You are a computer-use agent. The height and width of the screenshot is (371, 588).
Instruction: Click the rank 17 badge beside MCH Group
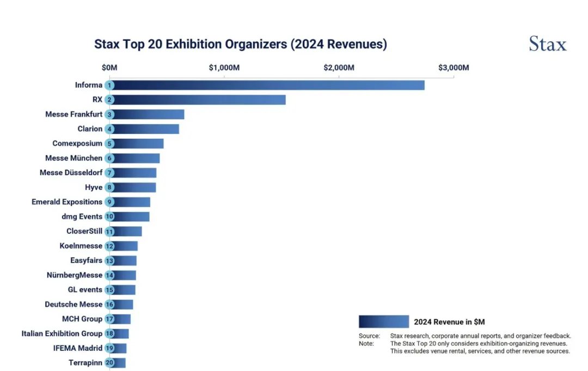point(109,319)
